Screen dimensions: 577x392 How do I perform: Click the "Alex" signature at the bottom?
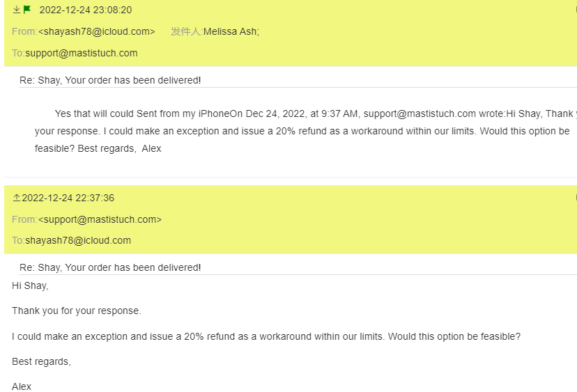(22, 386)
